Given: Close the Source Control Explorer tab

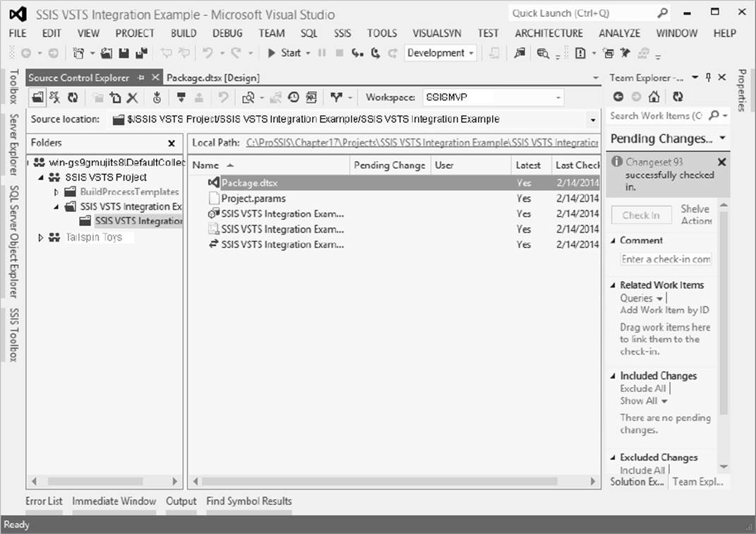Looking at the screenshot, I should [x=155, y=77].
